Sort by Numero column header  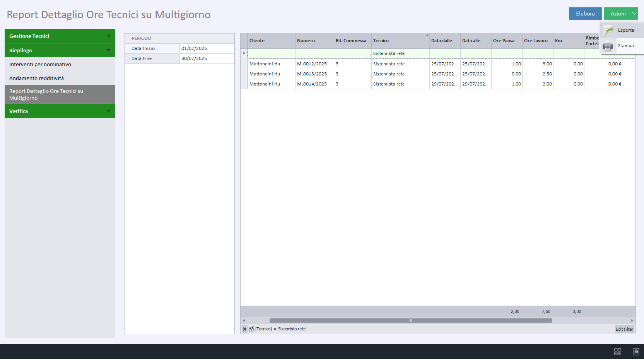click(x=314, y=41)
